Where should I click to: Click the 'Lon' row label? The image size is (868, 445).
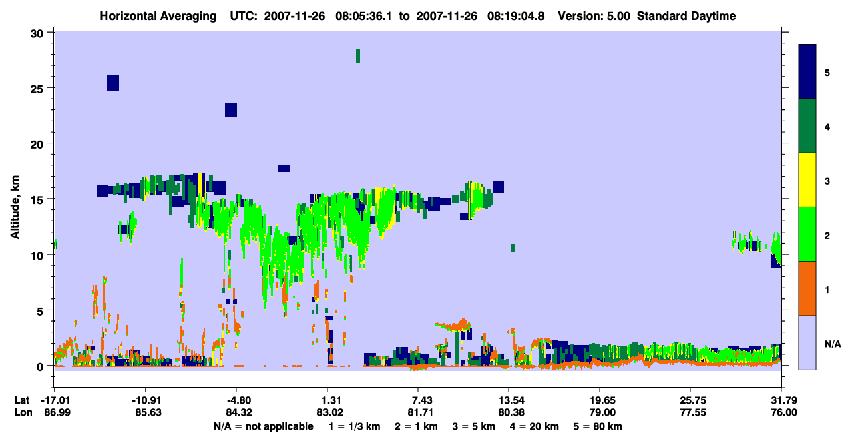click(x=23, y=413)
